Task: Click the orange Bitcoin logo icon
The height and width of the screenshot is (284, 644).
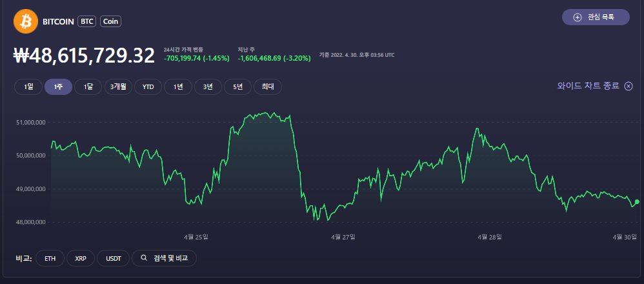Action: [x=25, y=21]
